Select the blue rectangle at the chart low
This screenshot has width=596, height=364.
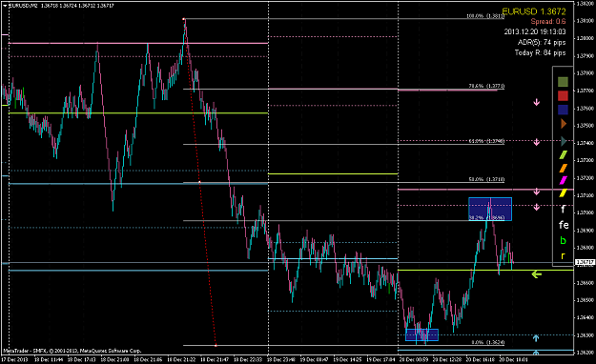pos(421,334)
